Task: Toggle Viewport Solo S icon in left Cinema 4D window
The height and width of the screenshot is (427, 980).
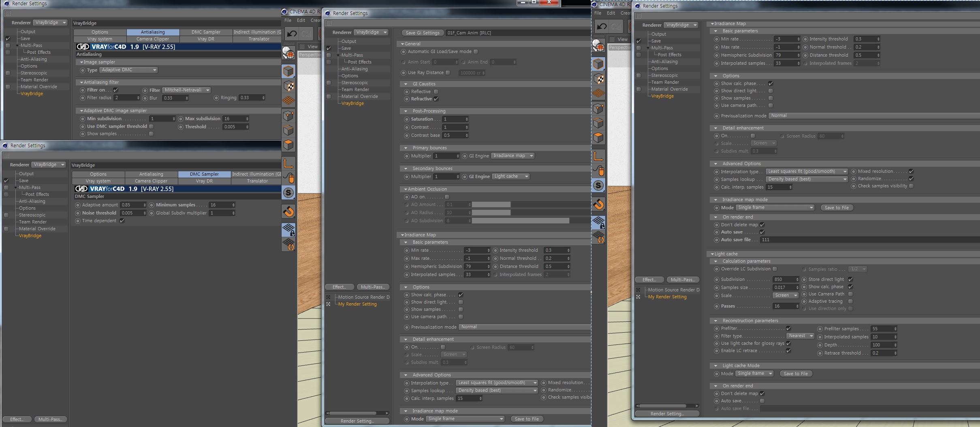Action: tap(288, 193)
